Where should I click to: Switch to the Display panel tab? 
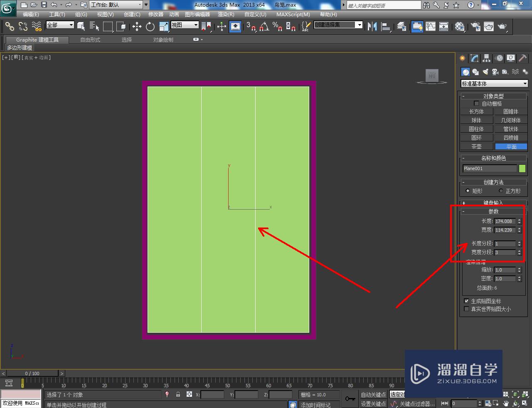pyautogui.click(x=511, y=58)
